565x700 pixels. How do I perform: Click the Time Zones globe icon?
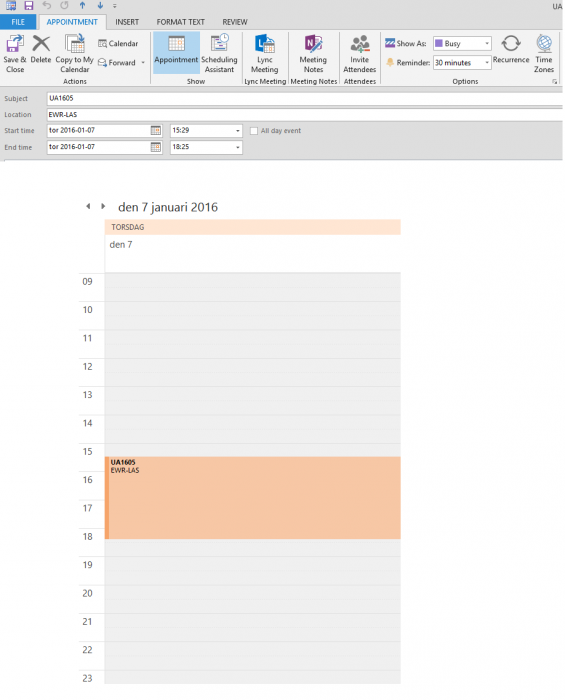[544, 43]
